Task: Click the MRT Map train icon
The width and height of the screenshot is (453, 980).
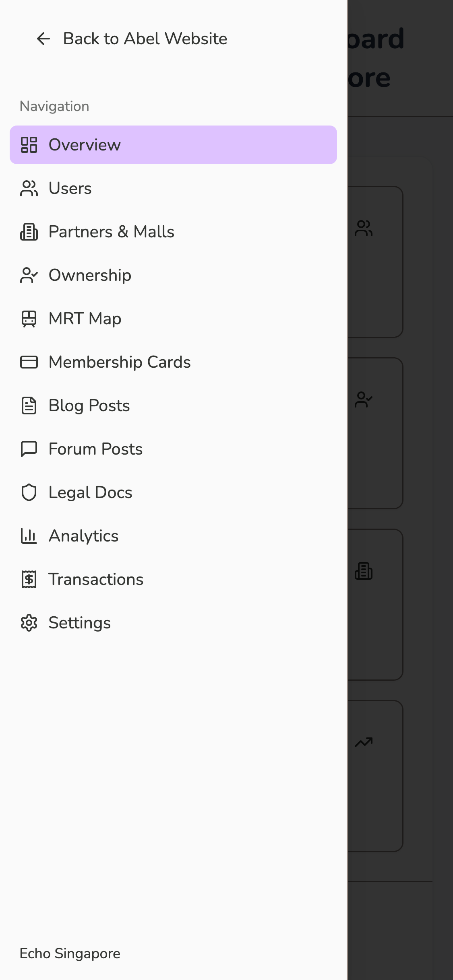Action: pyautogui.click(x=29, y=319)
